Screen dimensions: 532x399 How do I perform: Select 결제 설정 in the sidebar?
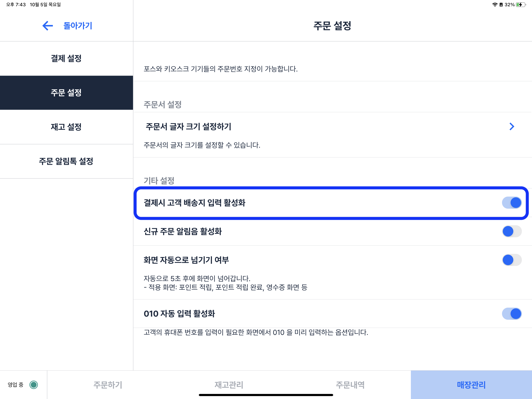66,58
